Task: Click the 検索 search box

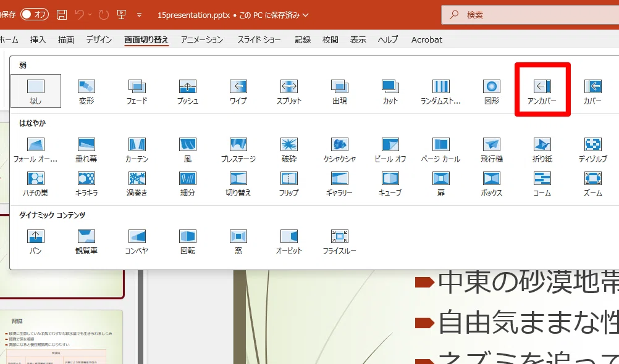Action: pyautogui.click(x=530, y=15)
